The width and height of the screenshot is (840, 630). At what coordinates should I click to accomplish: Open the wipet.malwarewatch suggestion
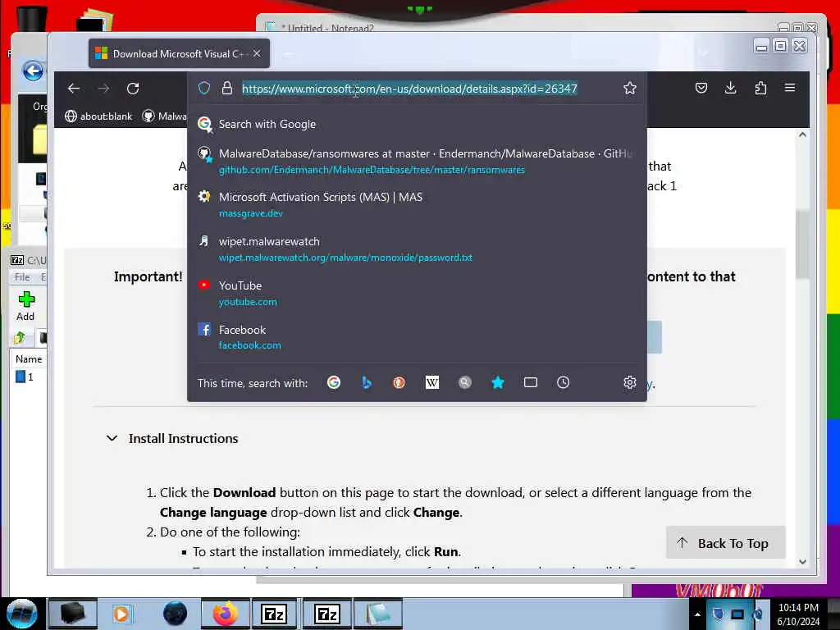pyautogui.click(x=417, y=249)
